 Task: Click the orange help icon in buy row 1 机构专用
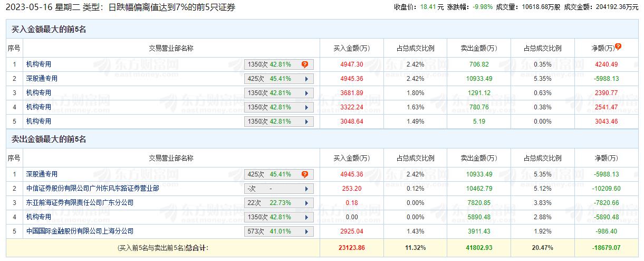click(x=305, y=64)
